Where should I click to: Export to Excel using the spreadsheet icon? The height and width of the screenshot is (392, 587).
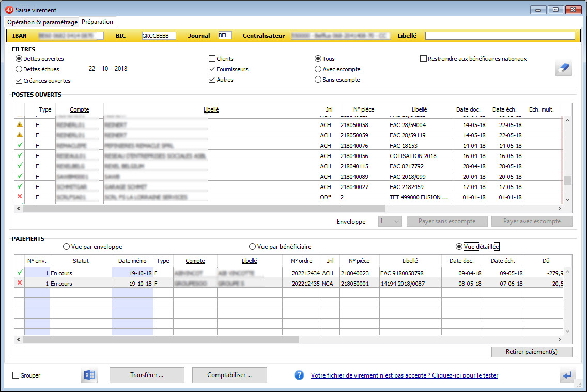point(89,375)
